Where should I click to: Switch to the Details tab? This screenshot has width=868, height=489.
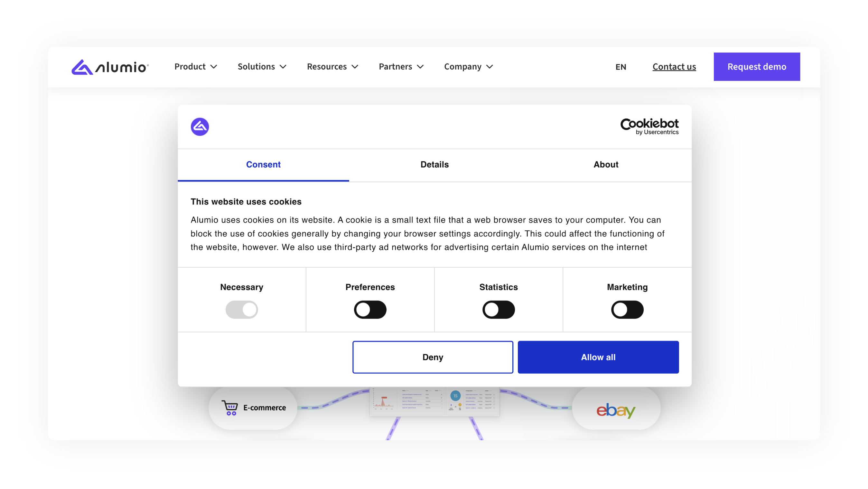(434, 165)
